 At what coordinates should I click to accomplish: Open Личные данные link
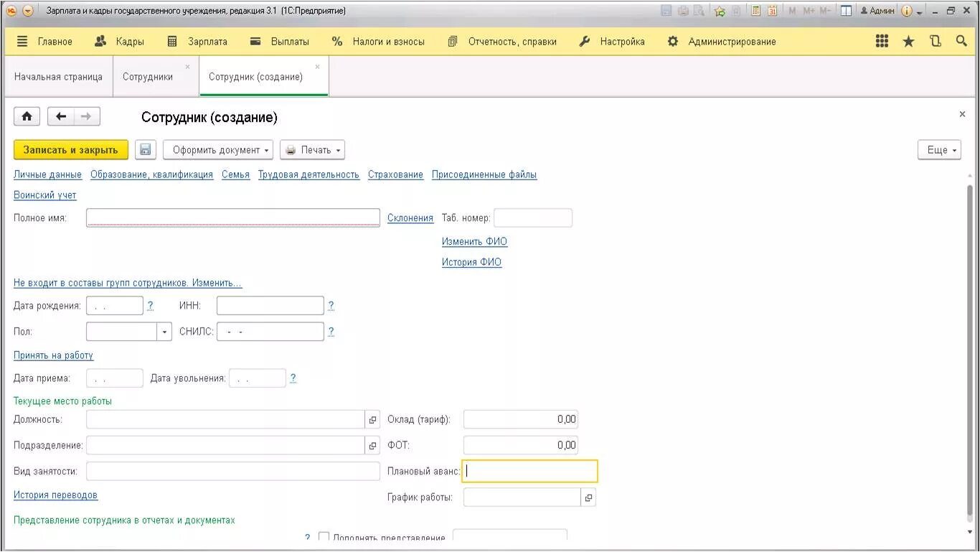click(48, 174)
